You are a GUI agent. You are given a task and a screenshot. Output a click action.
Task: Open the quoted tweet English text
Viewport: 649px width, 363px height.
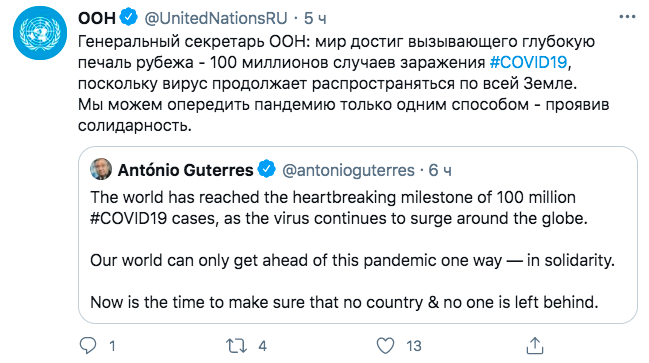pos(352,250)
